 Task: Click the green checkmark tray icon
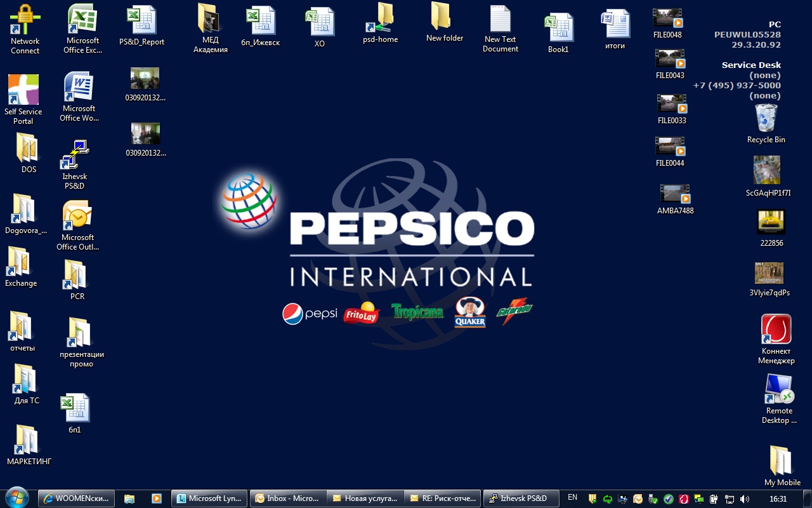669,499
